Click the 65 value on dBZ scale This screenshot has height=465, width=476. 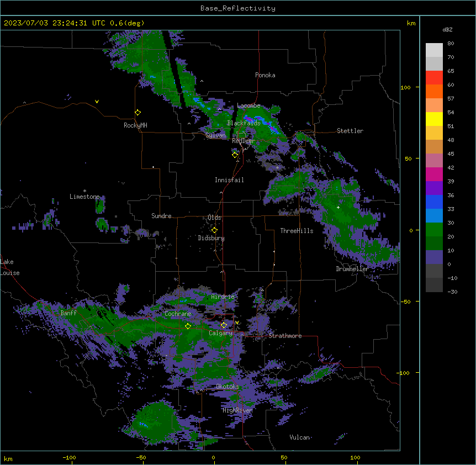451,71
